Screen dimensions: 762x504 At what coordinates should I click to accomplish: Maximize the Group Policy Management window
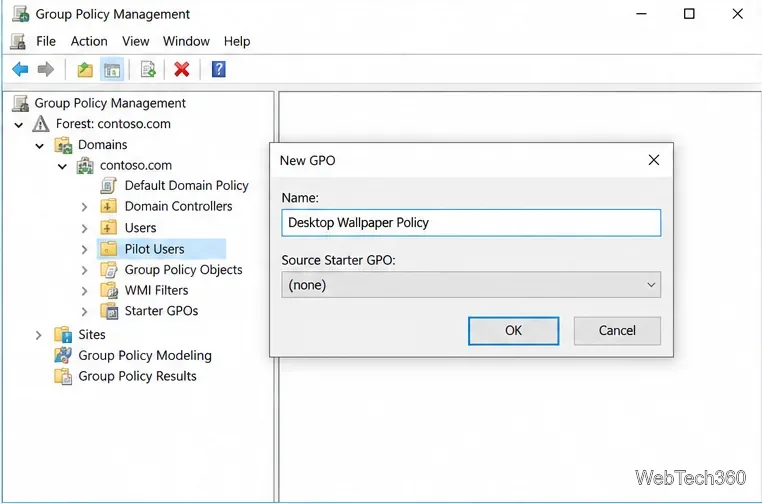tap(689, 14)
